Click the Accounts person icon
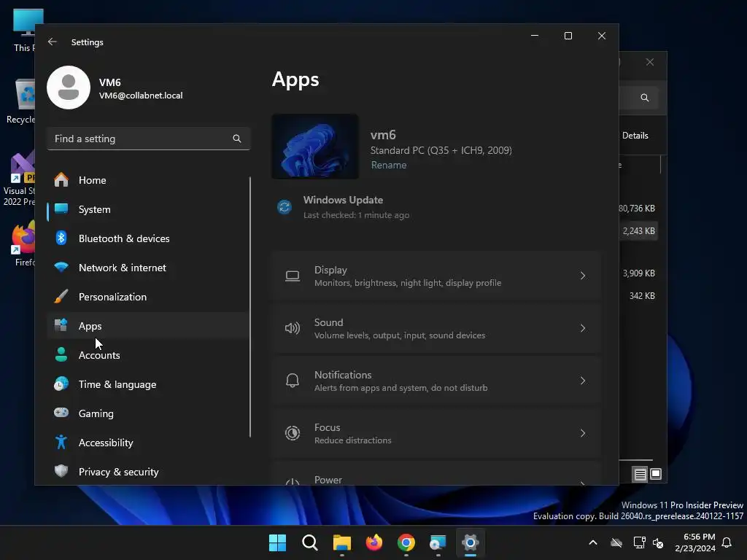The image size is (747, 560). tap(61, 354)
